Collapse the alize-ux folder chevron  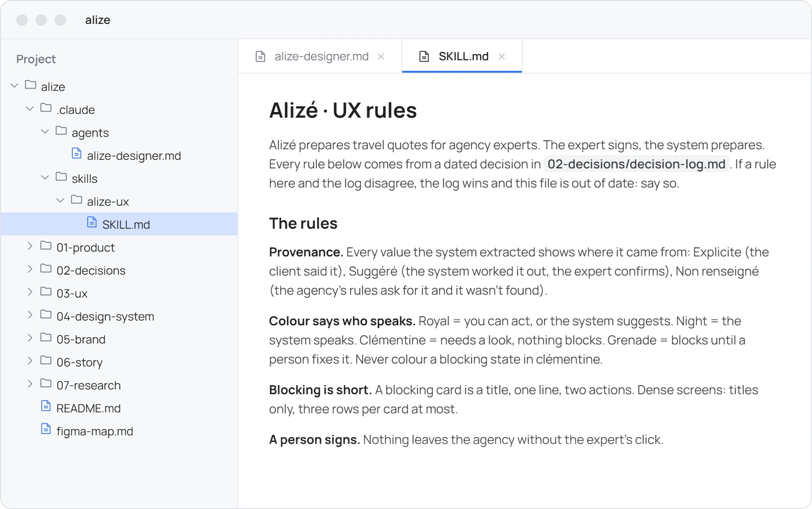tap(60, 200)
